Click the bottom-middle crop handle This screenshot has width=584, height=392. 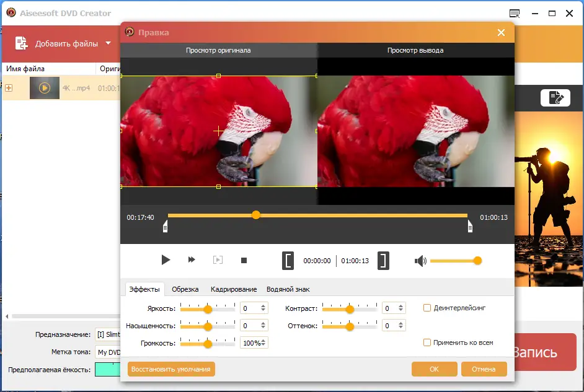click(x=219, y=186)
